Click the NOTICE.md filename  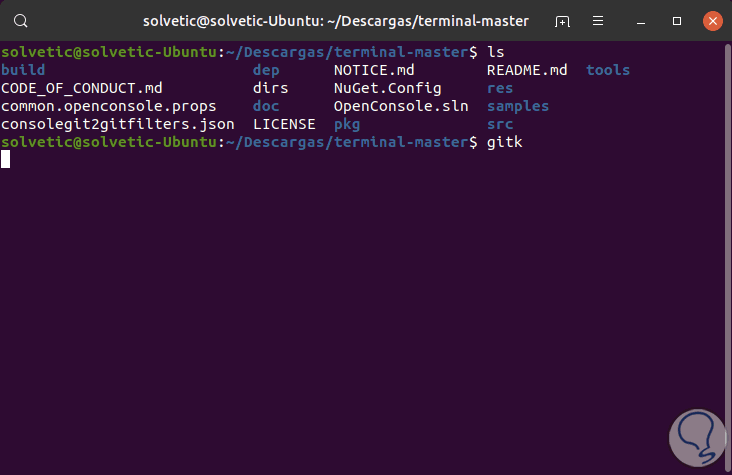tap(374, 70)
